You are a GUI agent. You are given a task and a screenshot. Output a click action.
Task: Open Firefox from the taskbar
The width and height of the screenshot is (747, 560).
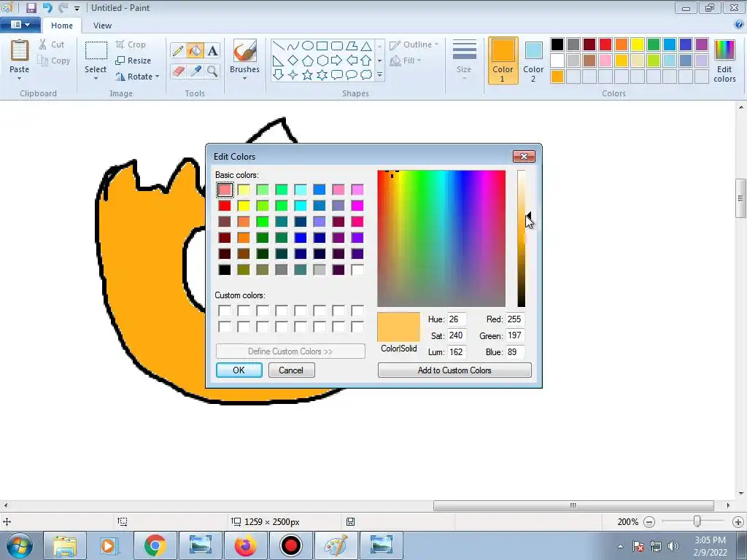point(245,545)
